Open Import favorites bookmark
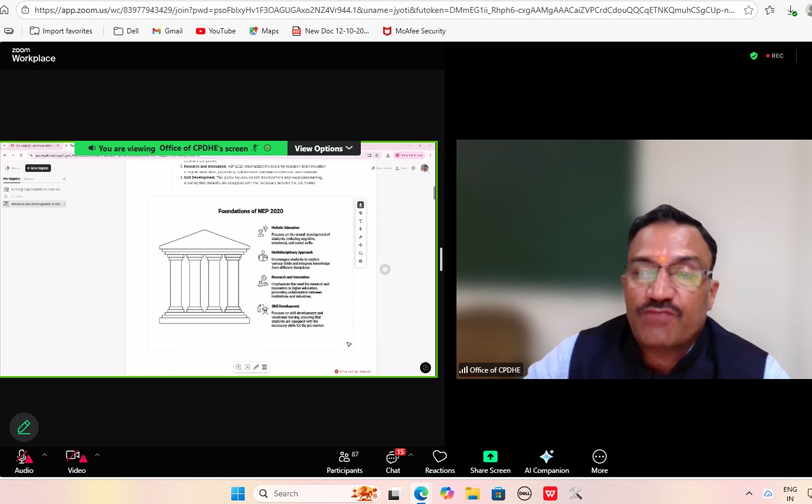Viewport: 812px width, 504px height. (61, 31)
